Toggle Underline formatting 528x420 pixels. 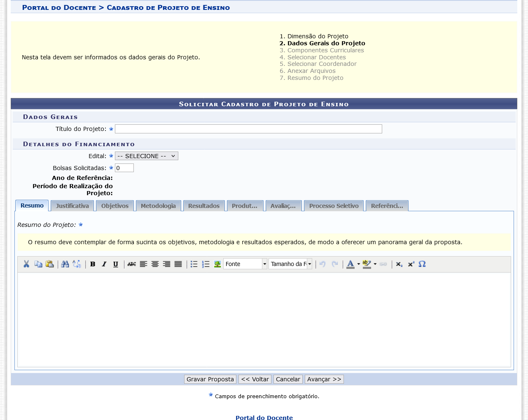click(x=116, y=264)
